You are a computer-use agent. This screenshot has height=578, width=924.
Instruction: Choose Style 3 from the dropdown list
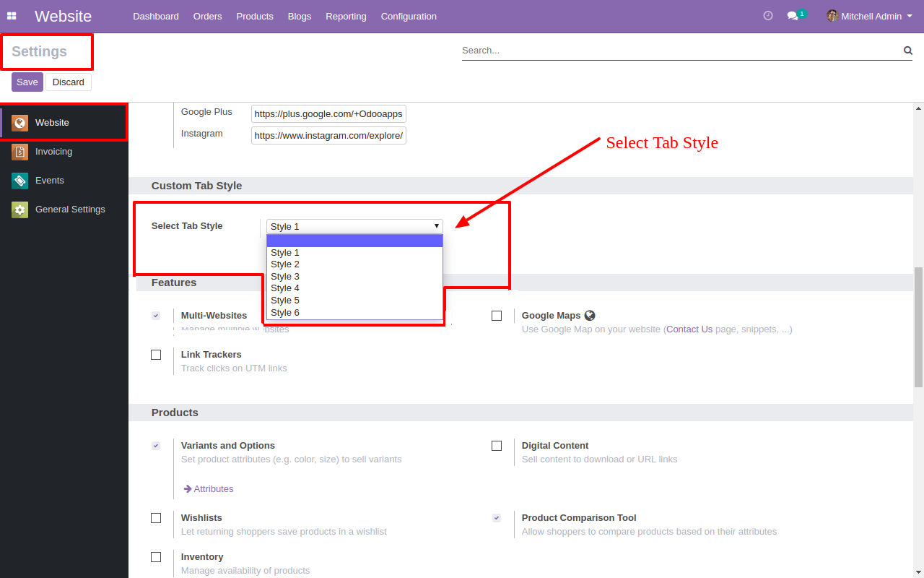point(285,277)
